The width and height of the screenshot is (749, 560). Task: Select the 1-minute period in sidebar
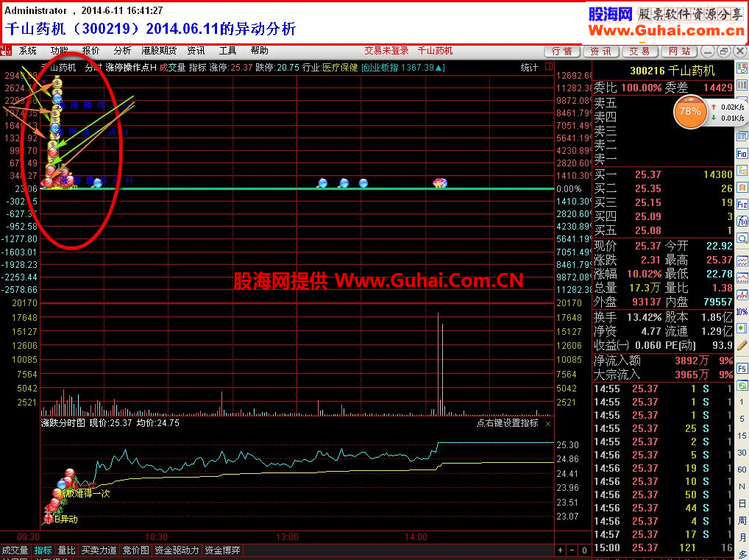742,402
